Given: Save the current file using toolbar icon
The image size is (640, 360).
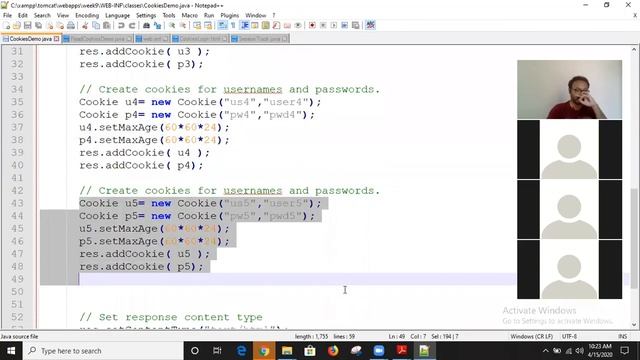Looking at the screenshot, I should (28, 25).
